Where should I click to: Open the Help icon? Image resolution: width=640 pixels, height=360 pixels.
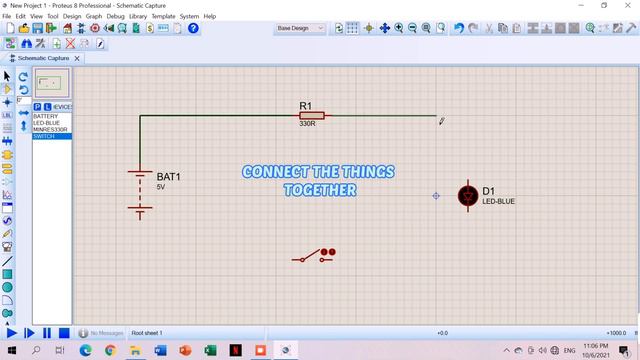coord(193,28)
